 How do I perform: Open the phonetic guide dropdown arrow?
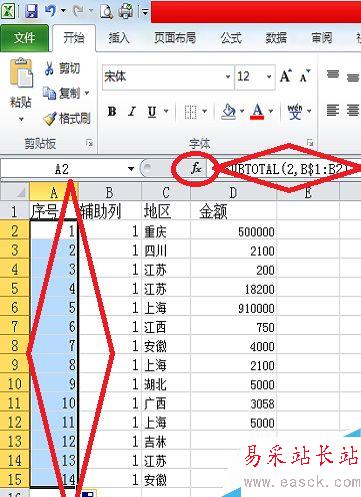309,111
